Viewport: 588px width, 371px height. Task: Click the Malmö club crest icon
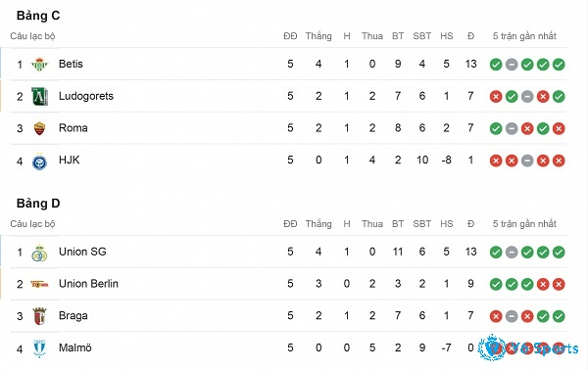point(39,348)
